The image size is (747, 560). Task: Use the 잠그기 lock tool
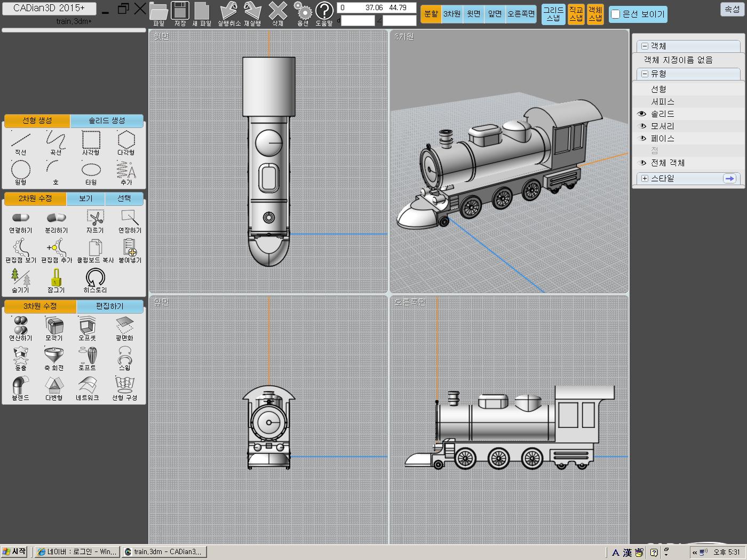click(x=56, y=281)
